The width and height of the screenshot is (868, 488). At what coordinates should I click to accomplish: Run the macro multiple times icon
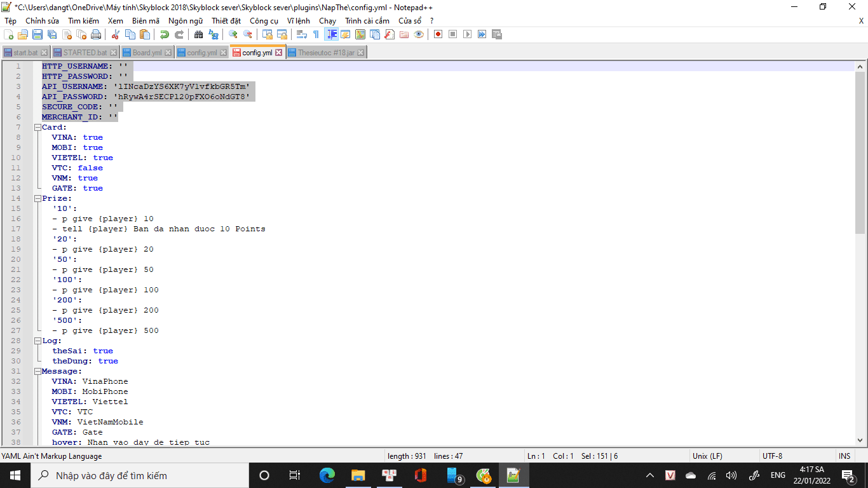pyautogui.click(x=482, y=34)
